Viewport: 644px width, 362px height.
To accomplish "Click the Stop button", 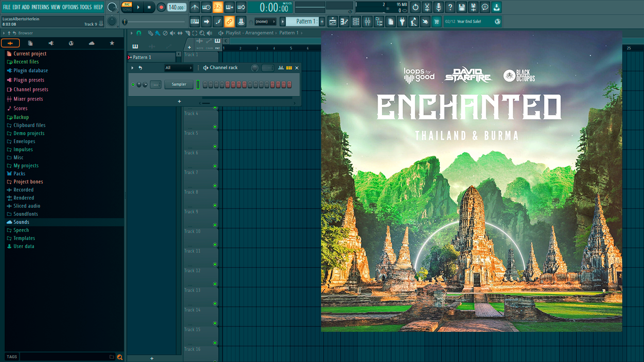I will (x=149, y=7).
